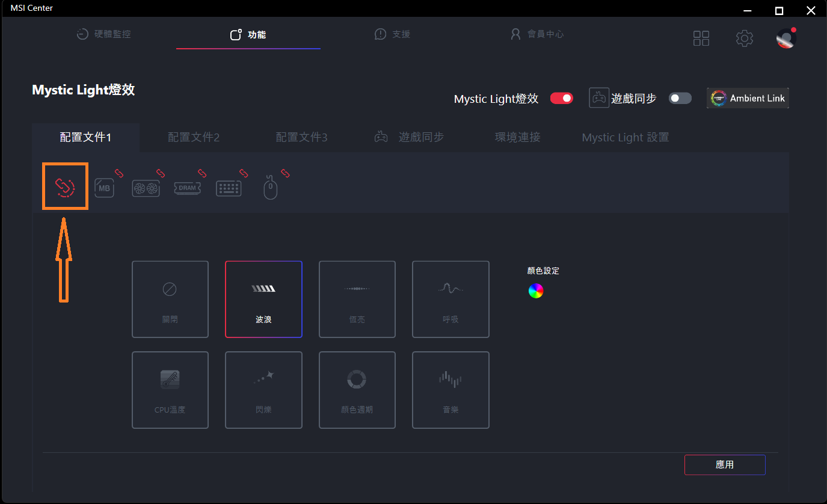Image resolution: width=827 pixels, height=504 pixels.
Task: Unlink the mouse sync chain badge
Action: click(285, 173)
